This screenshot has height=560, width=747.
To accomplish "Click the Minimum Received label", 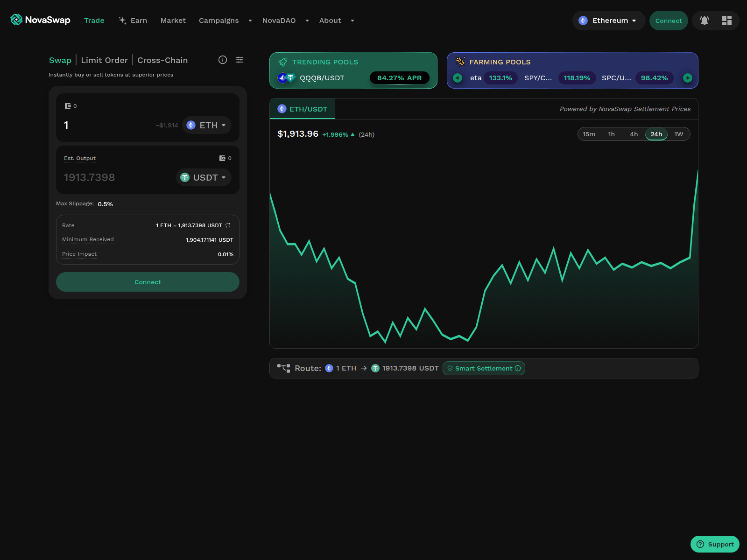I will coord(88,239).
